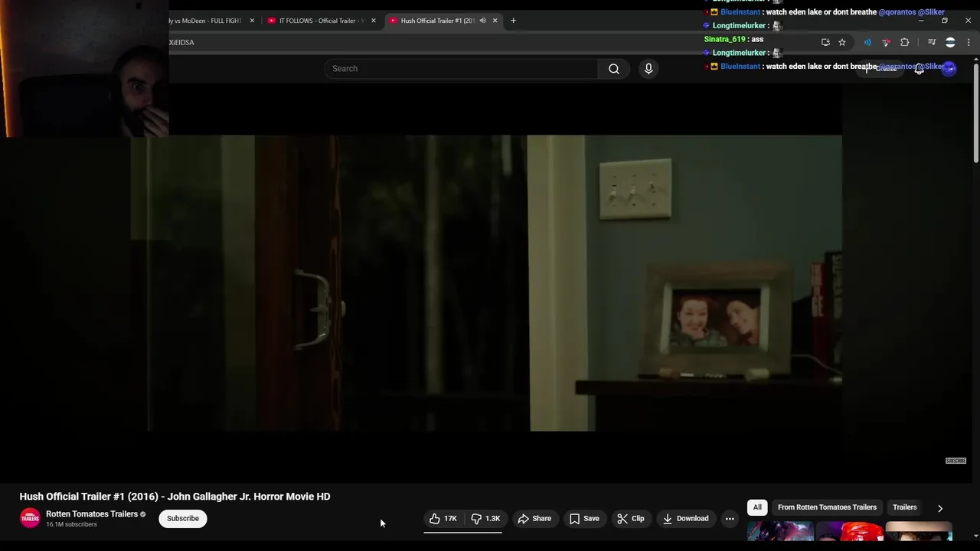
Task: Open the YouTube account avatar menu
Action: pos(949,69)
